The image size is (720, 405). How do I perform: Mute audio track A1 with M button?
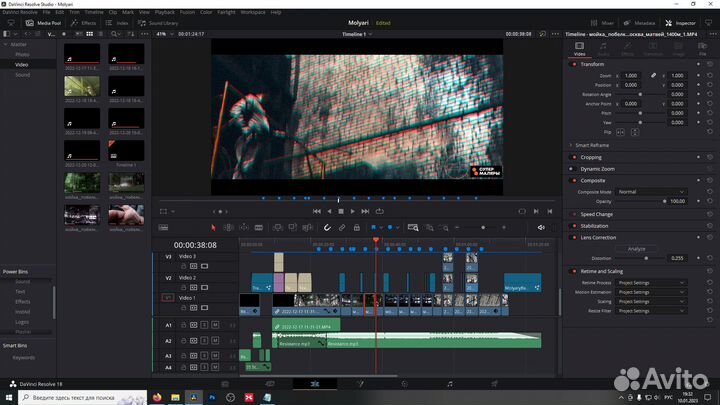click(215, 326)
